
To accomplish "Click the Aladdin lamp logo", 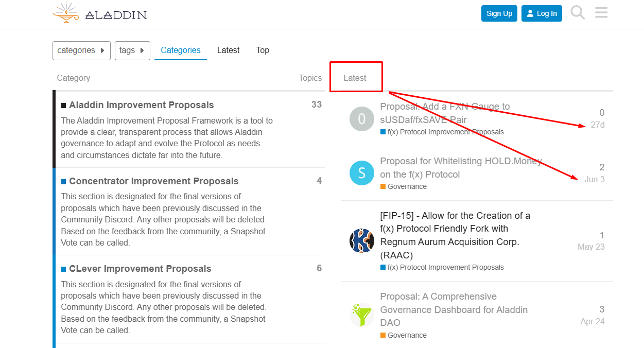I will [x=65, y=13].
